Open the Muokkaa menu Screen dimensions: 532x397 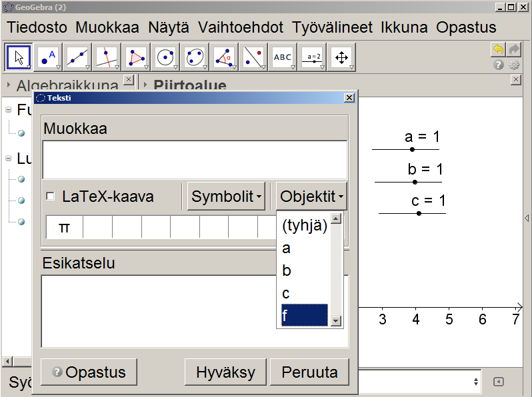click(107, 27)
